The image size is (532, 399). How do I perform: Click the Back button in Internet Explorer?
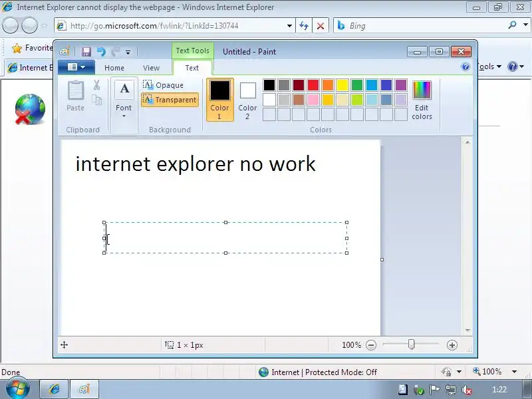(x=10, y=25)
